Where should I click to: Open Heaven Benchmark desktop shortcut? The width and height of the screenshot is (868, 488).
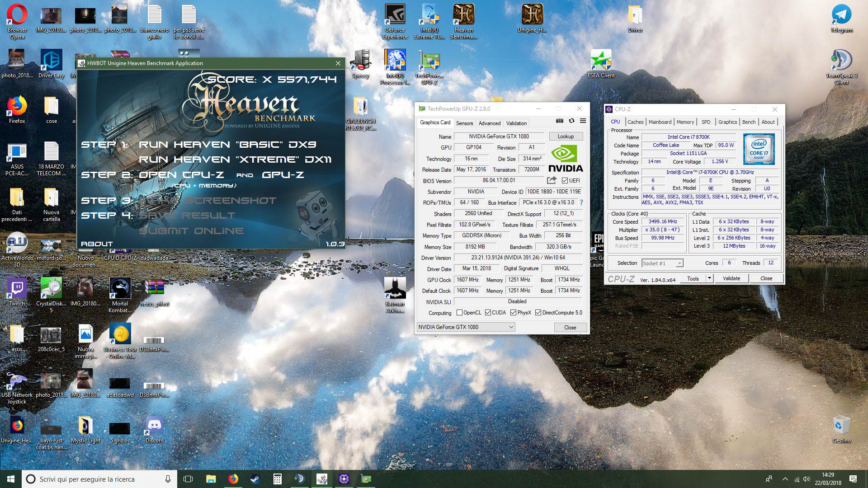[463, 22]
